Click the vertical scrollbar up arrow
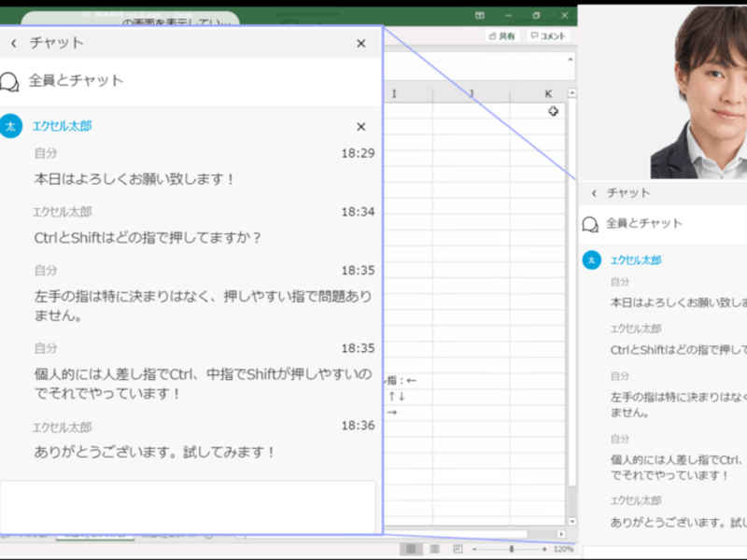The width and height of the screenshot is (747, 560). coord(571,93)
